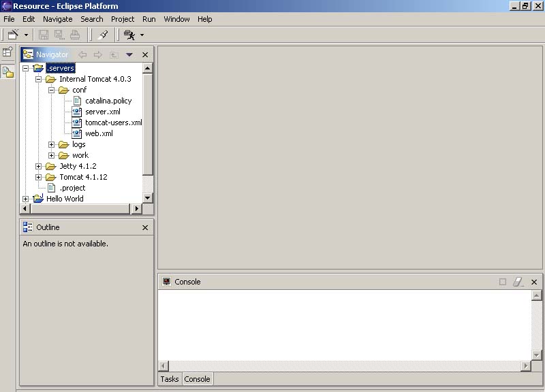Click the Jetty 4.1.2 folder icon
Viewport: 545px width, 392px height.
tap(50, 166)
